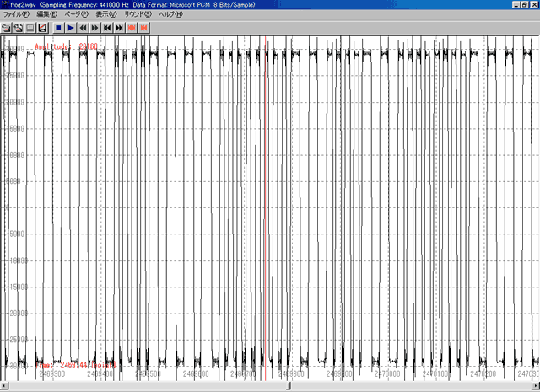Open the 表示(V) menu
The height and width of the screenshot is (392, 540).
click(x=106, y=15)
